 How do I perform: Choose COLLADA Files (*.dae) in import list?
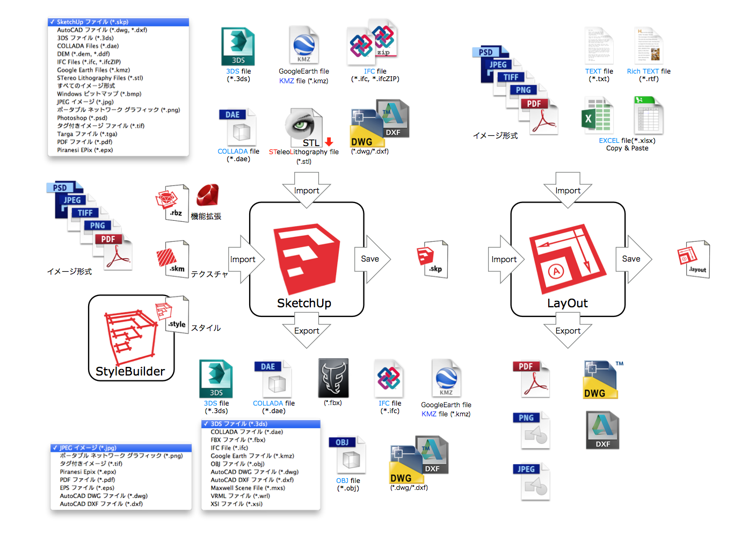88,46
